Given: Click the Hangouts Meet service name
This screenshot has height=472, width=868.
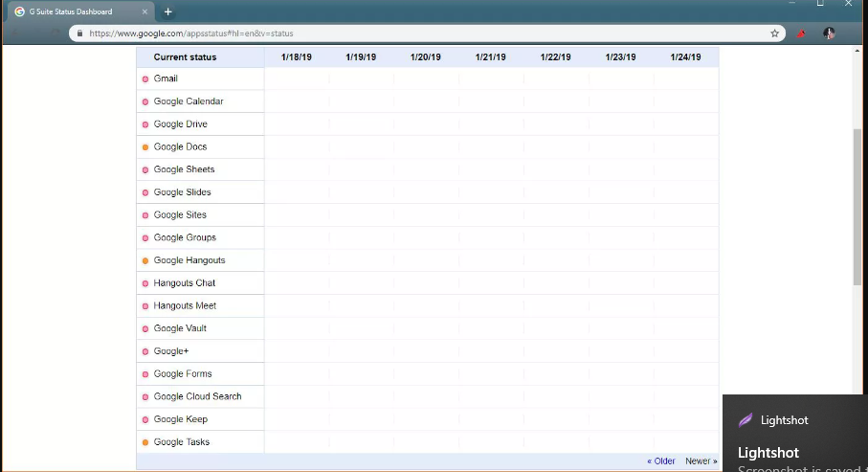Looking at the screenshot, I should click(185, 305).
